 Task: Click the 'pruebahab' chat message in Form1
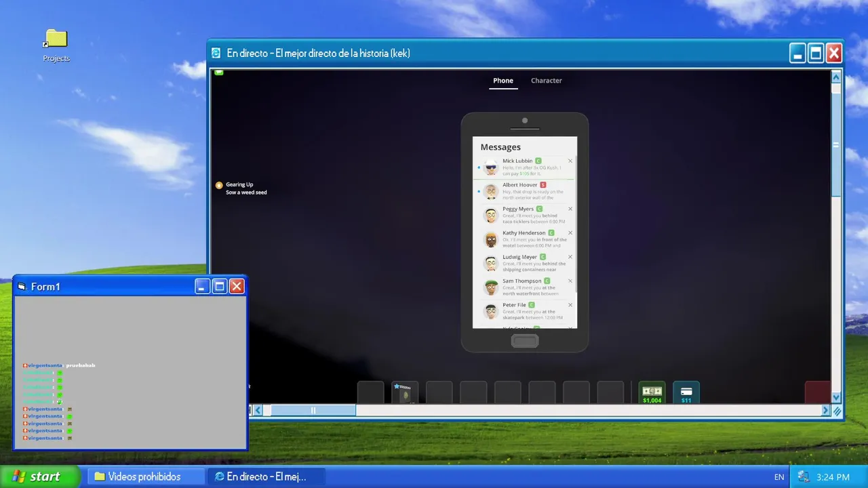tap(80, 365)
